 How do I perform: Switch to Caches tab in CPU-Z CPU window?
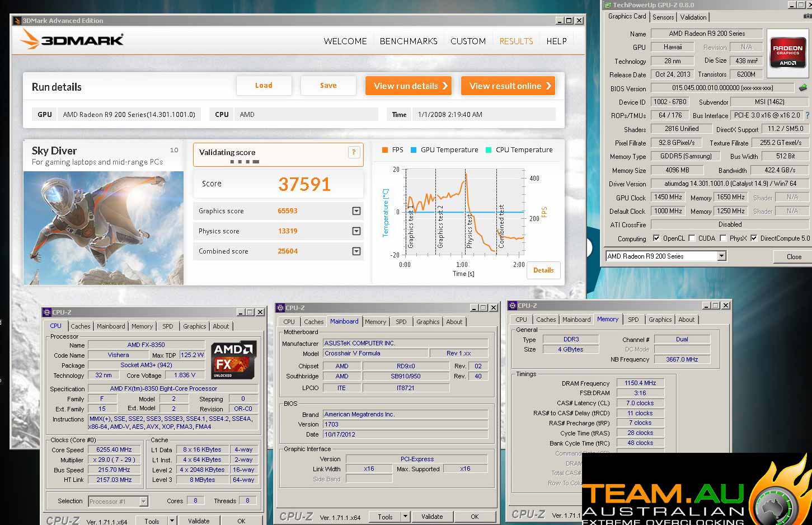pos(80,326)
